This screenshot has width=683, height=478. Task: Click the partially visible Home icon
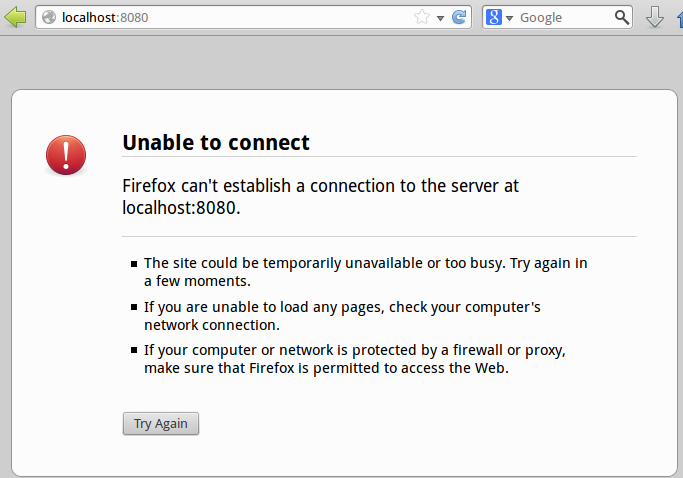(x=680, y=17)
